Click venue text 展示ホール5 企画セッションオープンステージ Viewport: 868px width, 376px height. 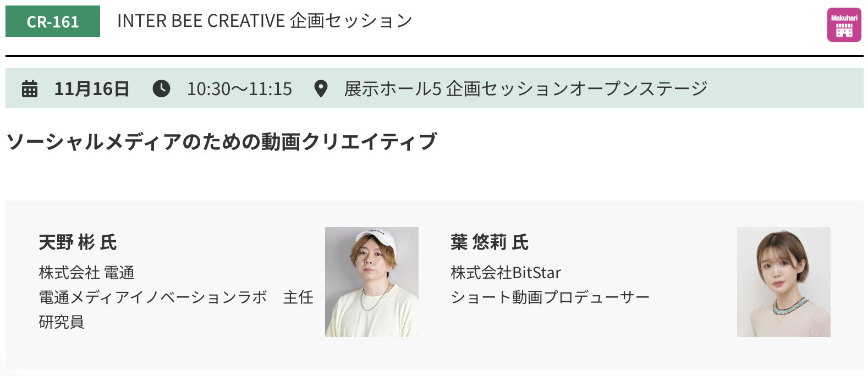(526, 89)
